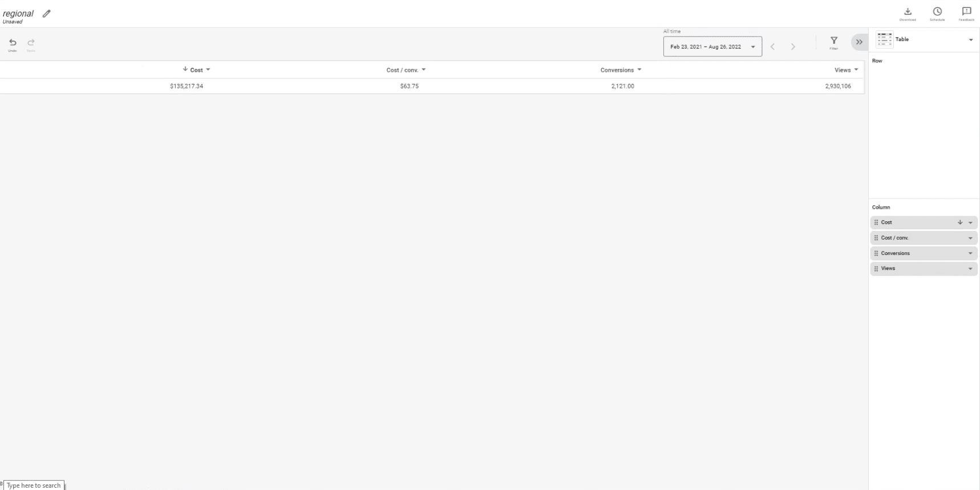The width and height of the screenshot is (980, 490).
Task: Expand Cost / conv. chip dropdown arrow
Action: click(x=970, y=238)
